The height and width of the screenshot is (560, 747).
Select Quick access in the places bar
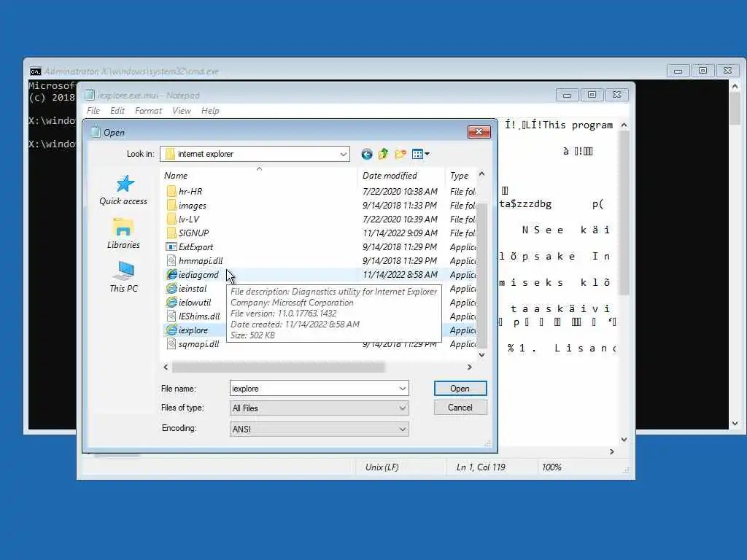coord(123,190)
